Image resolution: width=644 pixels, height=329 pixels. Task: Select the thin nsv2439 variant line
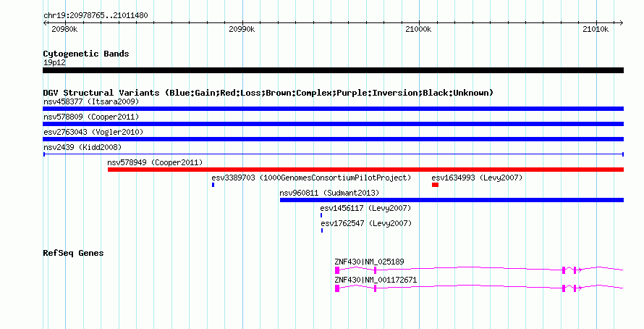333,154
